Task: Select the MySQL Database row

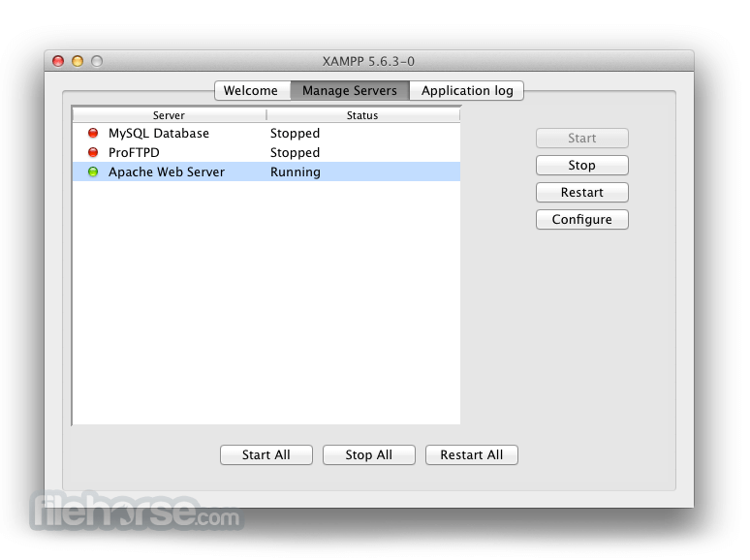Action: pos(266,133)
